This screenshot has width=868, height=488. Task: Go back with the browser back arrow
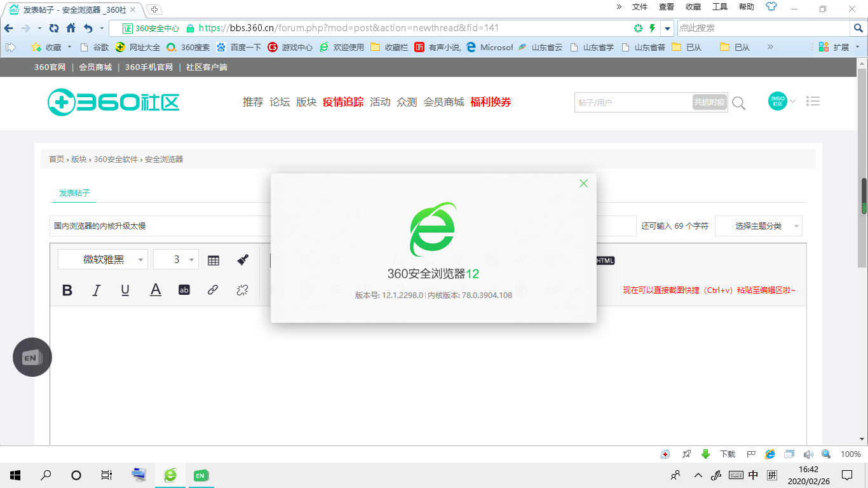(x=9, y=28)
